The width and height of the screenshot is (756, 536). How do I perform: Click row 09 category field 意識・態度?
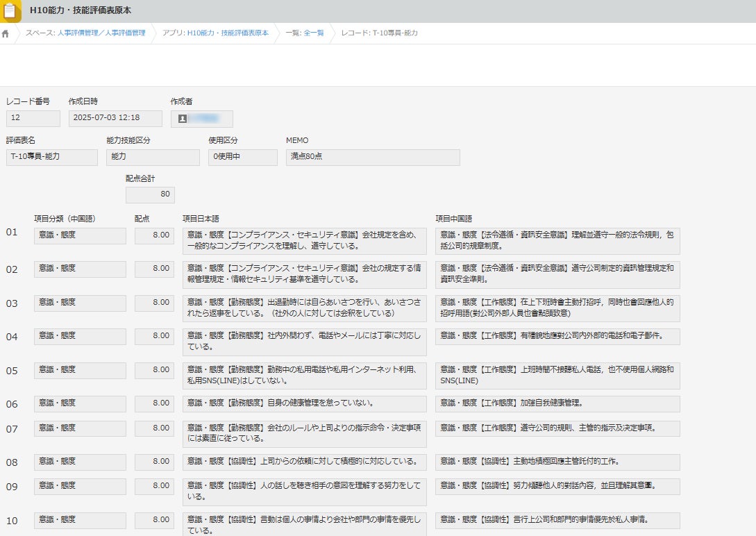(x=80, y=486)
